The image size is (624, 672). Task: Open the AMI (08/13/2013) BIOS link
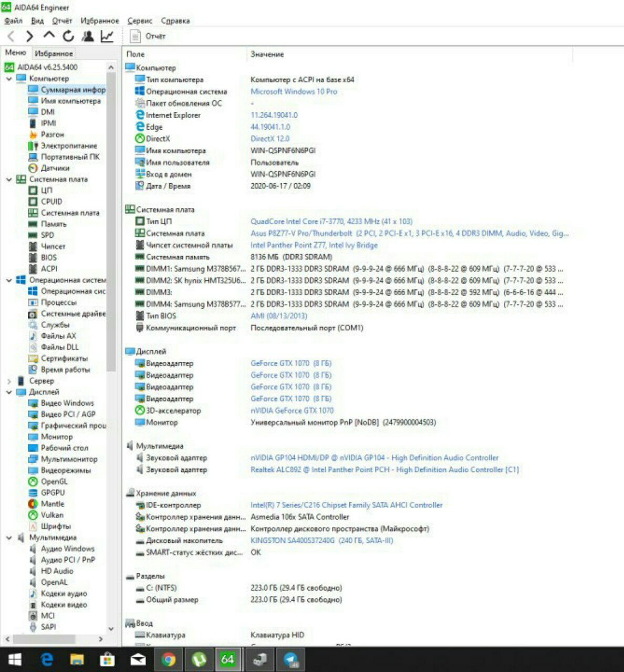279,316
